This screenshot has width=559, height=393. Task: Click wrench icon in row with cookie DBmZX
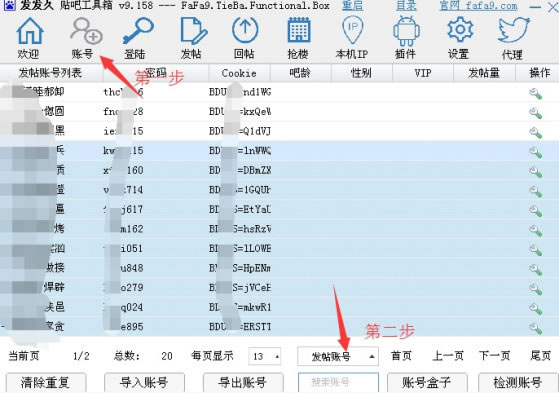tap(535, 172)
